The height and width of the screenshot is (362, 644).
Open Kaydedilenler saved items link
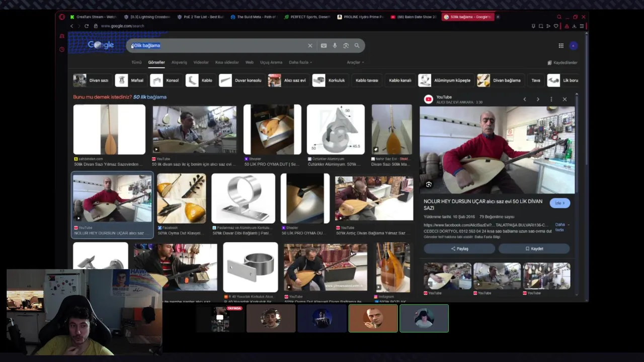pyautogui.click(x=562, y=63)
